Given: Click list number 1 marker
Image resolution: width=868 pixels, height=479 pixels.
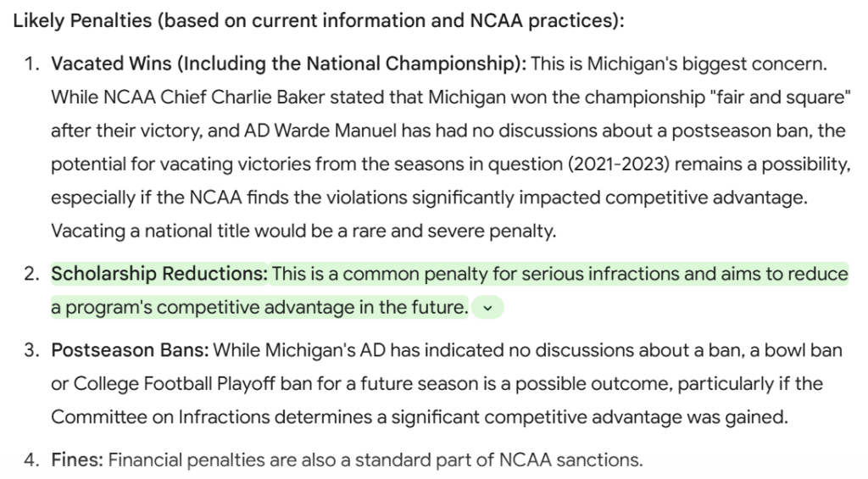Looking at the screenshot, I should point(31,64).
